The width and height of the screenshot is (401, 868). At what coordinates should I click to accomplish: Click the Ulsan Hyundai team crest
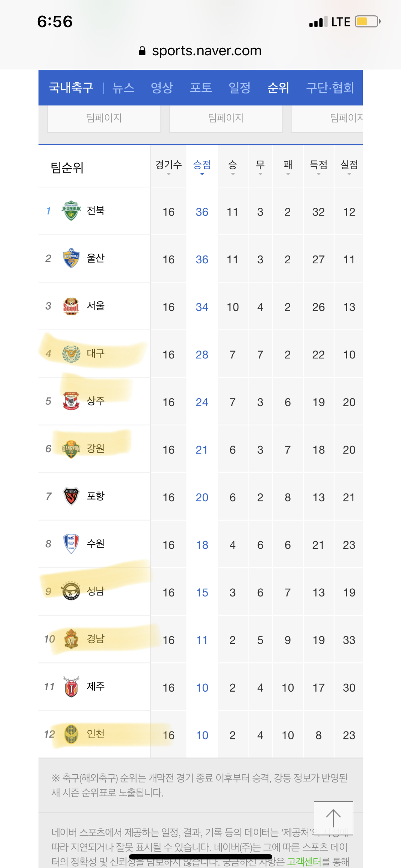coord(71,258)
